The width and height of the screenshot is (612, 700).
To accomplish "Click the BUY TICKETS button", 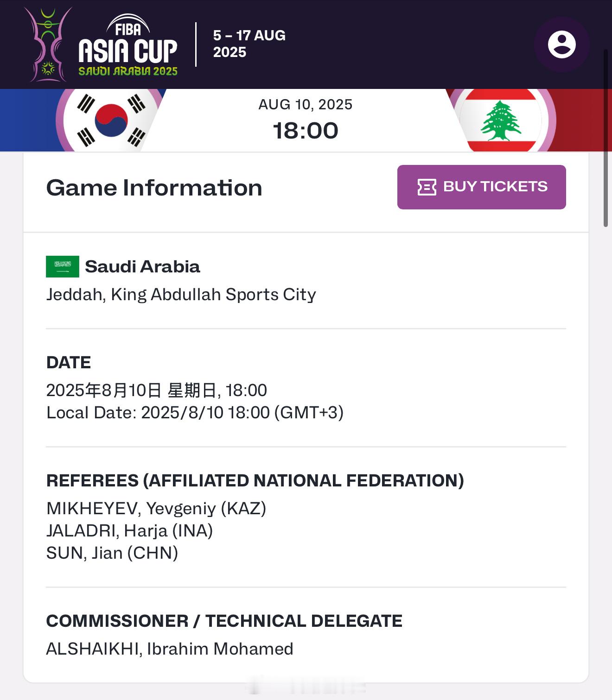I will (x=481, y=187).
